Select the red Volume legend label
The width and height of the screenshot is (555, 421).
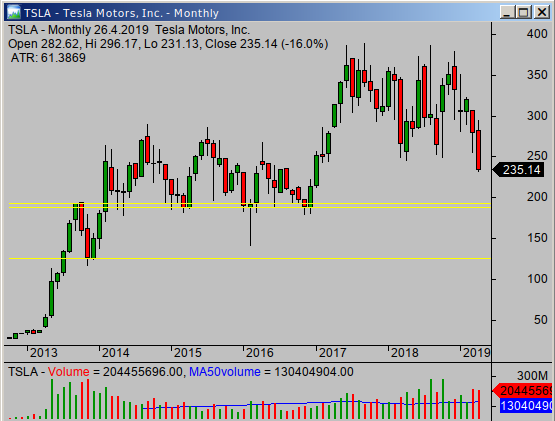(68, 372)
